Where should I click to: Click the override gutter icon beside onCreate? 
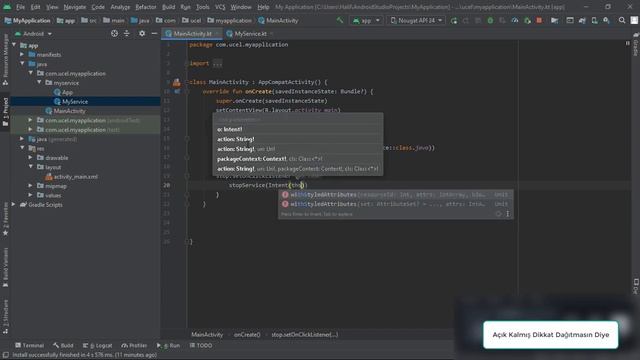[x=177, y=91]
